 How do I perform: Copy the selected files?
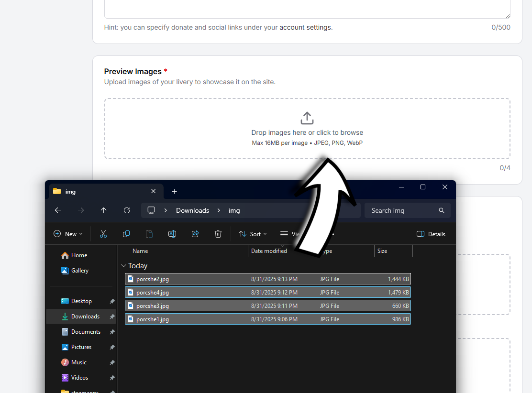coord(126,234)
